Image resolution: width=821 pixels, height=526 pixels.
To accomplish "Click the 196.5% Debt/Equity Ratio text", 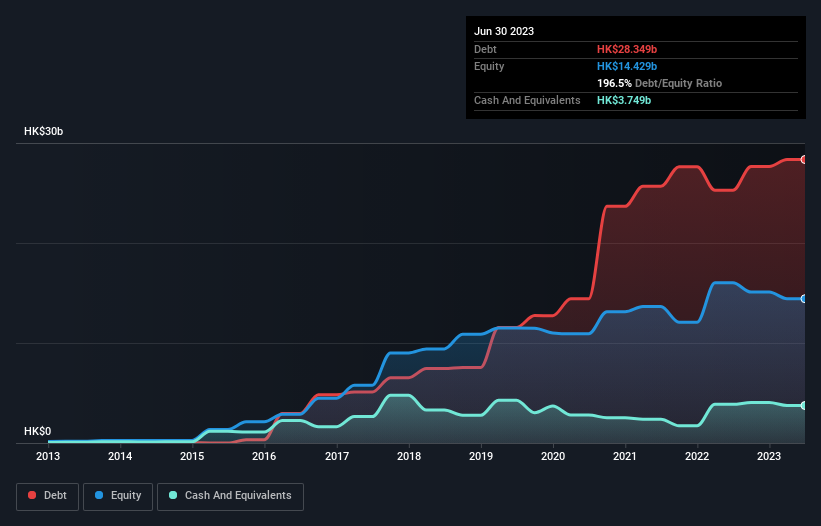I will pyautogui.click(x=659, y=83).
